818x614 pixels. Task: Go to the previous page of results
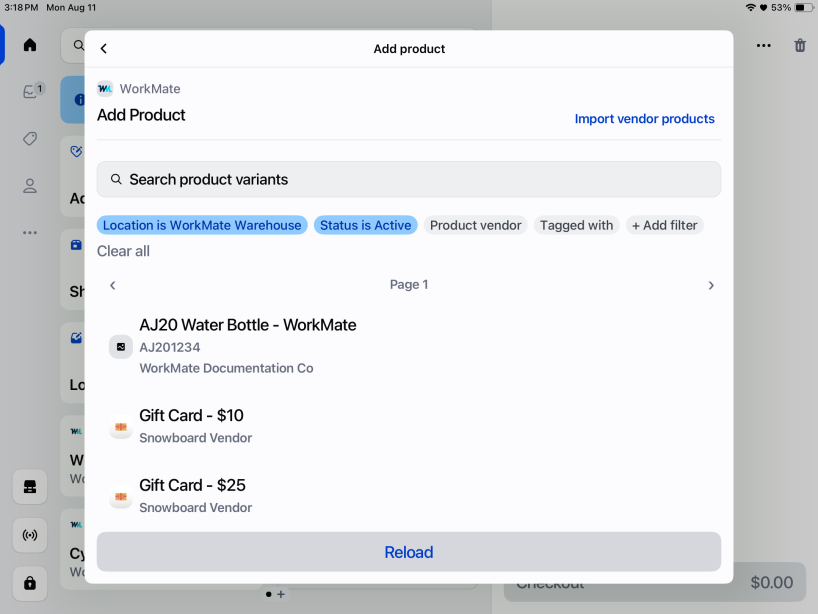click(x=113, y=285)
